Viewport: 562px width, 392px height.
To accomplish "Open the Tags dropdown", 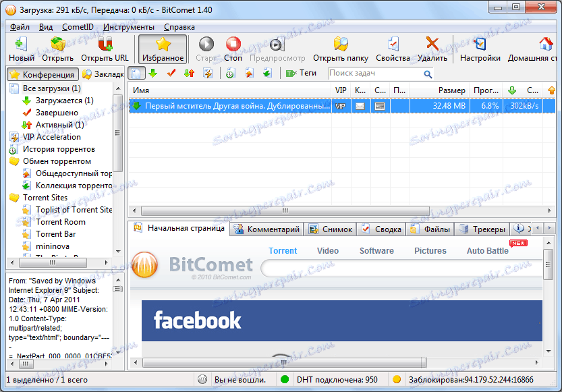I will tap(301, 73).
